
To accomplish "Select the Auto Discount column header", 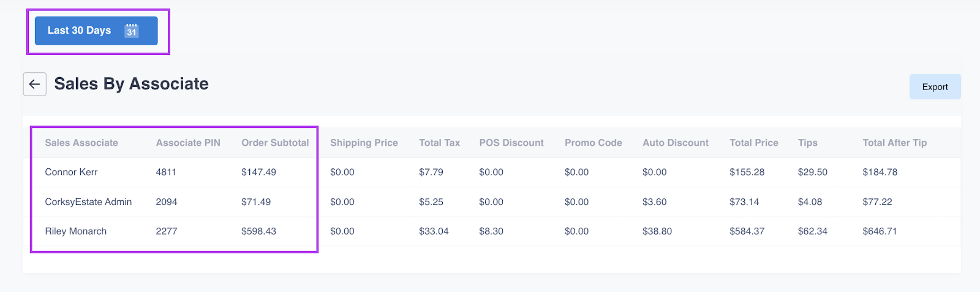I will pos(676,143).
